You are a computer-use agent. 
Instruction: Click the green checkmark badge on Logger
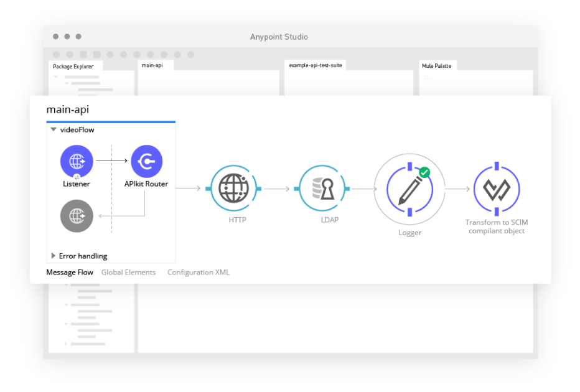424,172
